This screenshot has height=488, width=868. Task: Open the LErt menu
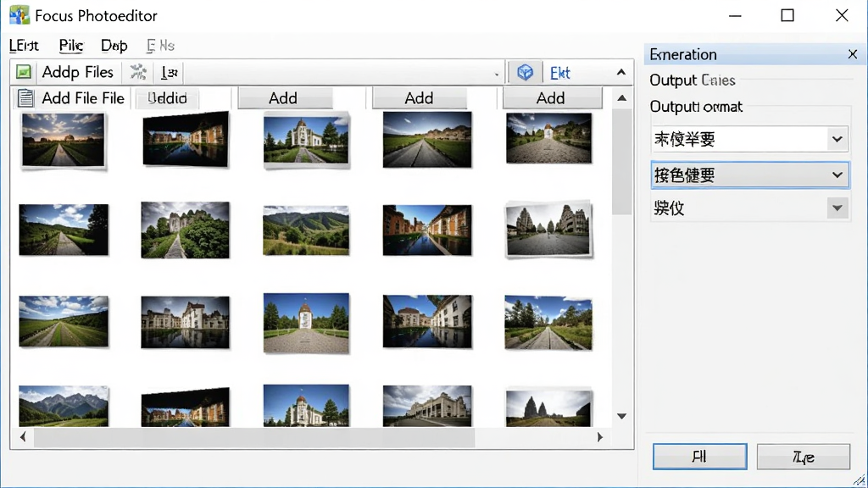pos(24,46)
